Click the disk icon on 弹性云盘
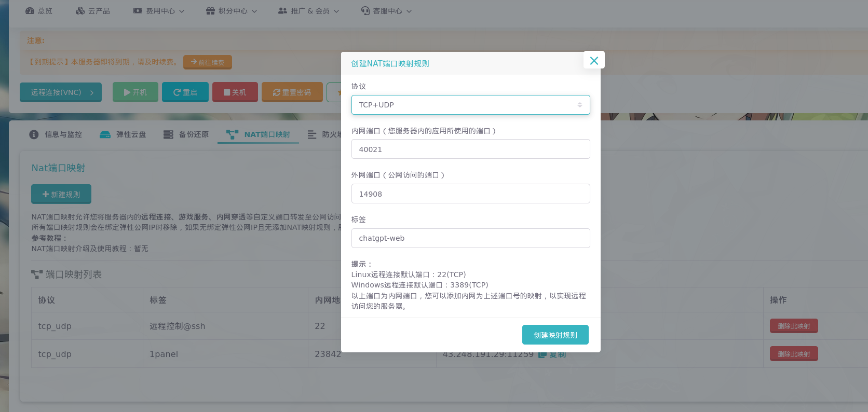Image resolution: width=868 pixels, height=412 pixels. [105, 134]
